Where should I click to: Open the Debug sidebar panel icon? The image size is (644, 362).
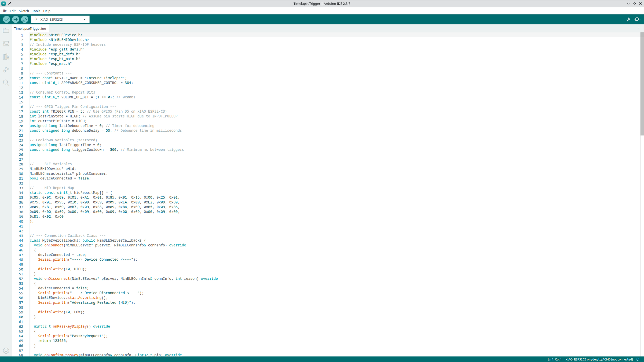(6, 70)
